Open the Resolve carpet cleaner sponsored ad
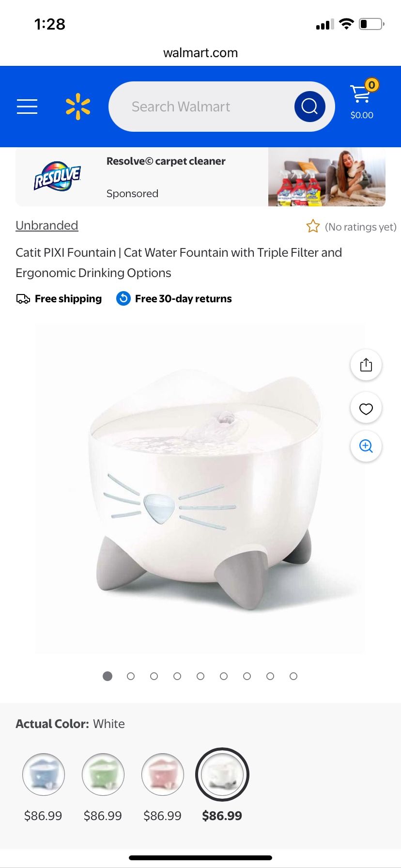Viewport: 401px width, 868px height. pyautogui.click(x=200, y=177)
